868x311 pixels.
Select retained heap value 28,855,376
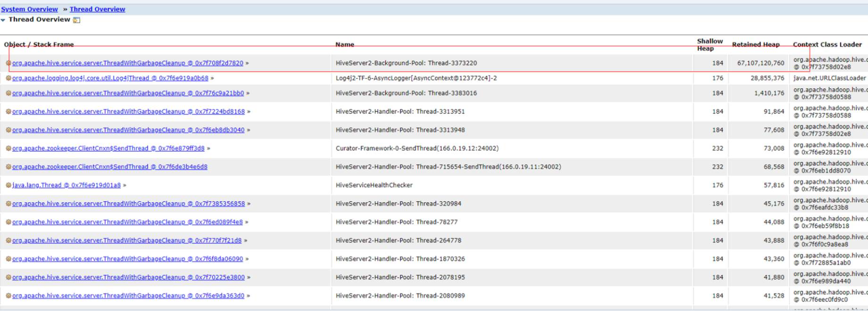point(767,78)
